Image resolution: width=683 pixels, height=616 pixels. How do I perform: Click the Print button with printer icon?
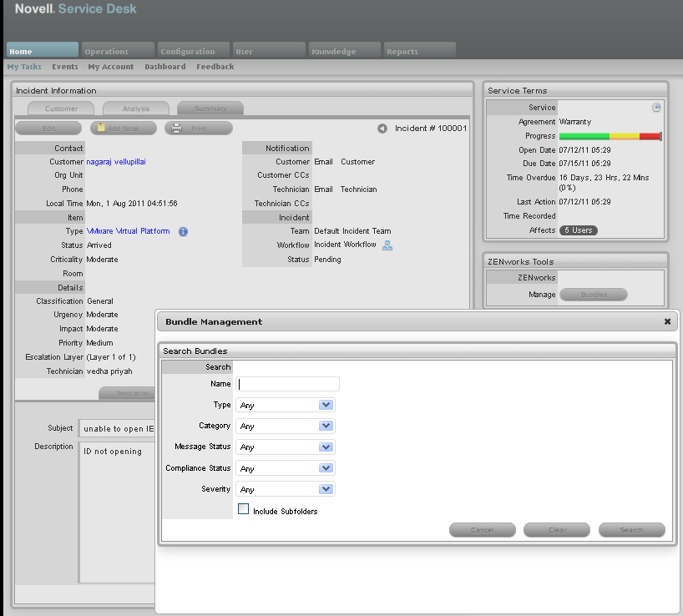(199, 129)
